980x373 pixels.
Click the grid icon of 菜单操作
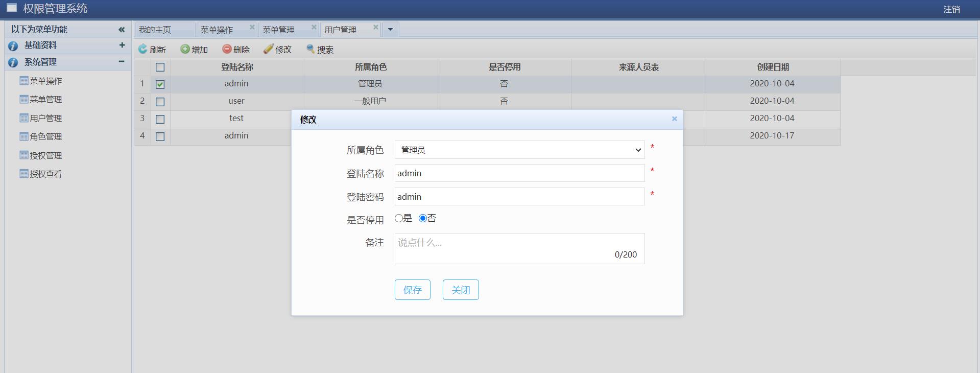pos(24,81)
